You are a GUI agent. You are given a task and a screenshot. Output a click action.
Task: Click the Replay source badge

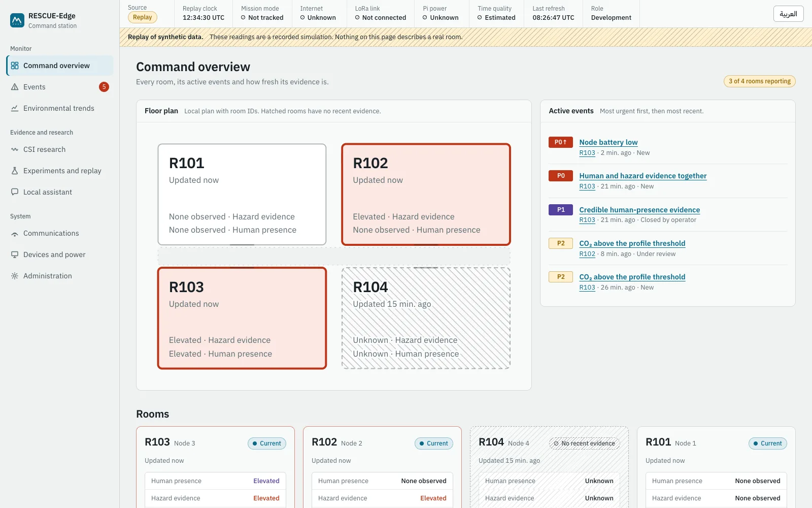tap(143, 17)
